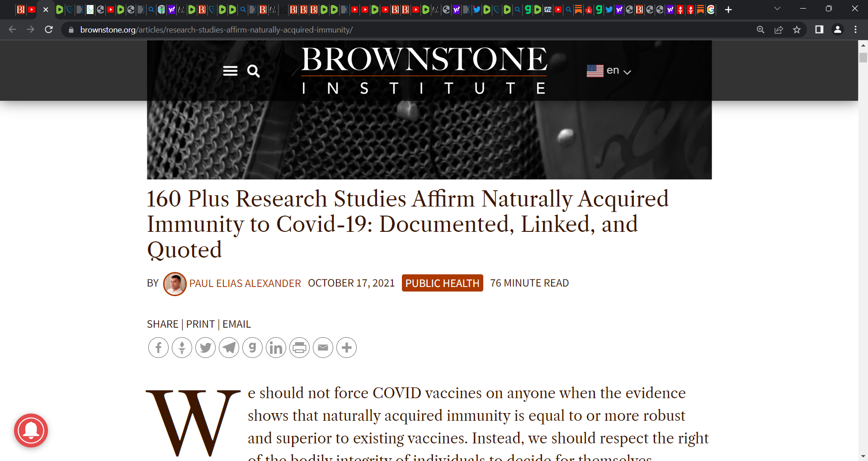Open author Paul Elias Alexander page
The height and width of the screenshot is (461, 868).
click(x=245, y=283)
